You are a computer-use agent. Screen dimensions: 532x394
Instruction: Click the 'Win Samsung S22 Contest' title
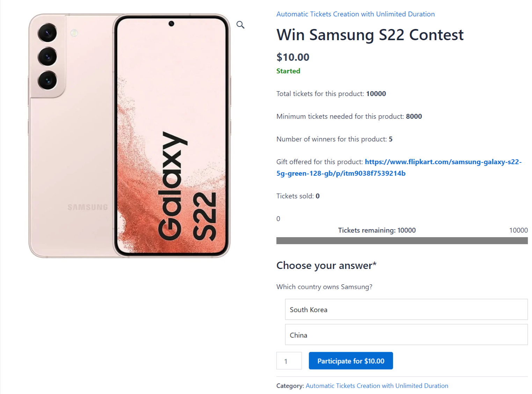[370, 35]
